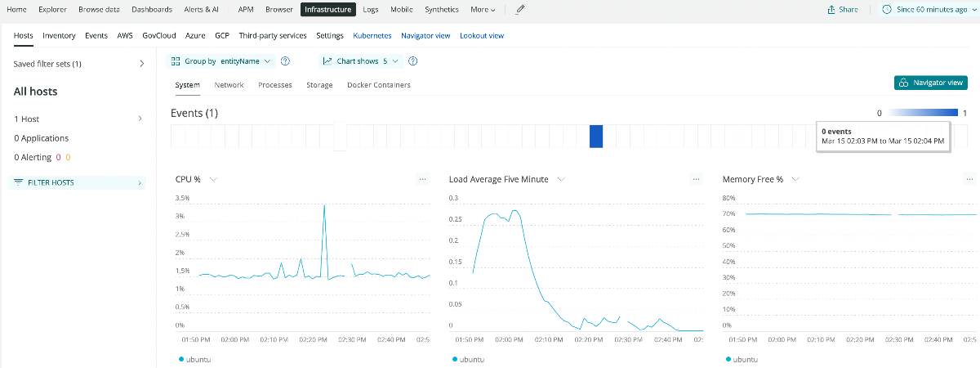The height and width of the screenshot is (368, 980).
Task: Follow the Navigator view link in sub-nav
Action: (425, 36)
